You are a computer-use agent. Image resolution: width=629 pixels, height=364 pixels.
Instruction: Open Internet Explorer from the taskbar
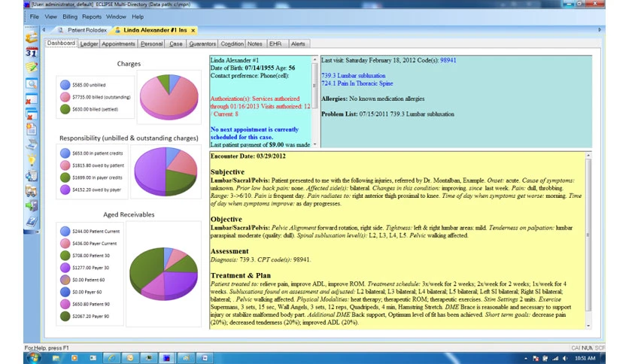coord(111,358)
